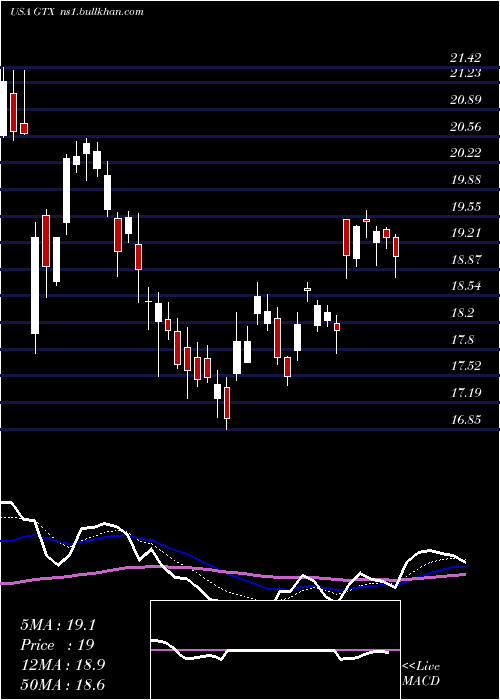Click the 16.85 price level label

tap(466, 420)
